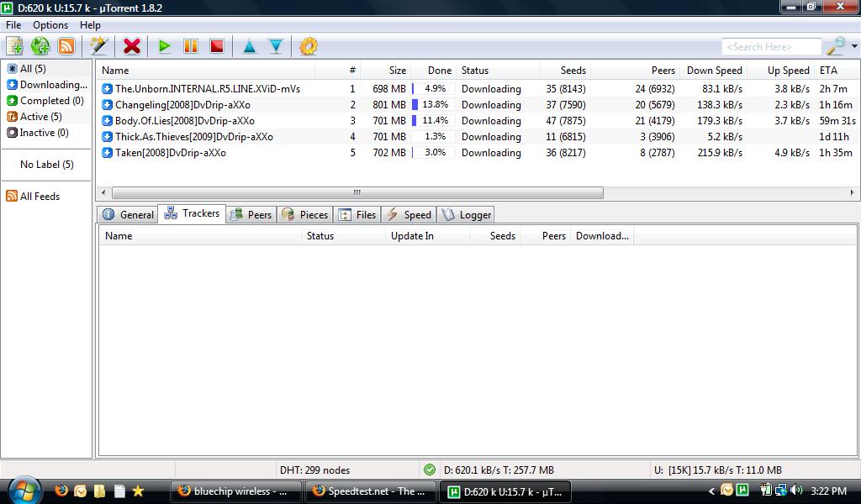Move torrent up the queue with up arrow
The width and height of the screenshot is (861, 504).
[249, 46]
